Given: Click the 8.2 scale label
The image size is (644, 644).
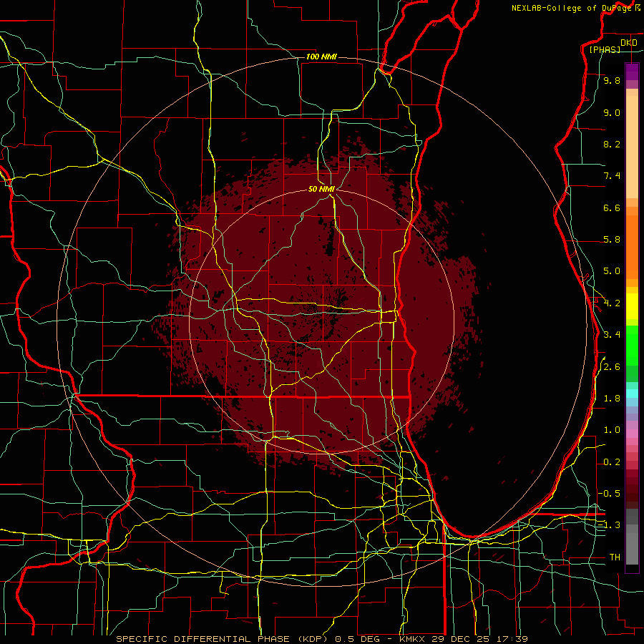Looking at the screenshot, I should click(612, 144).
